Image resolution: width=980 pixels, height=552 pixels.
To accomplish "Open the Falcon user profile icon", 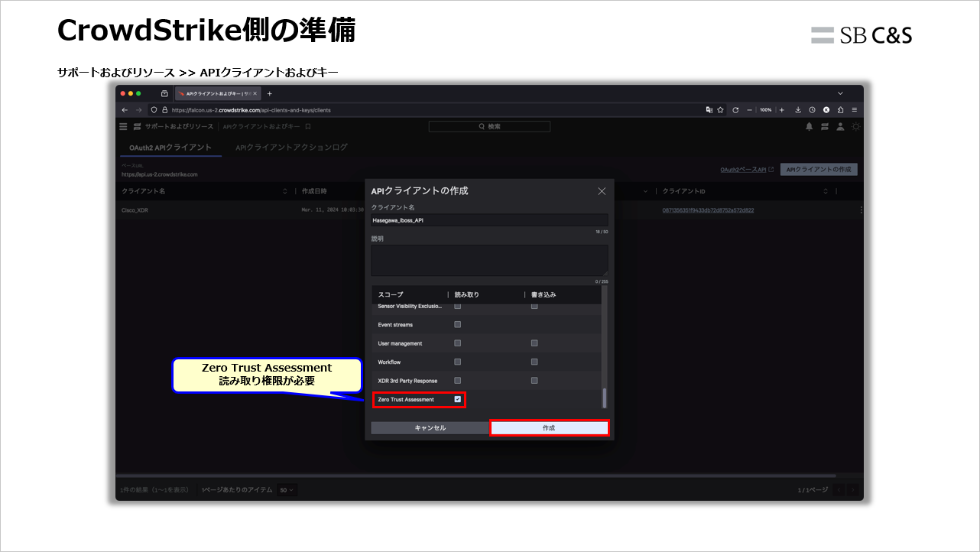I will click(x=840, y=126).
